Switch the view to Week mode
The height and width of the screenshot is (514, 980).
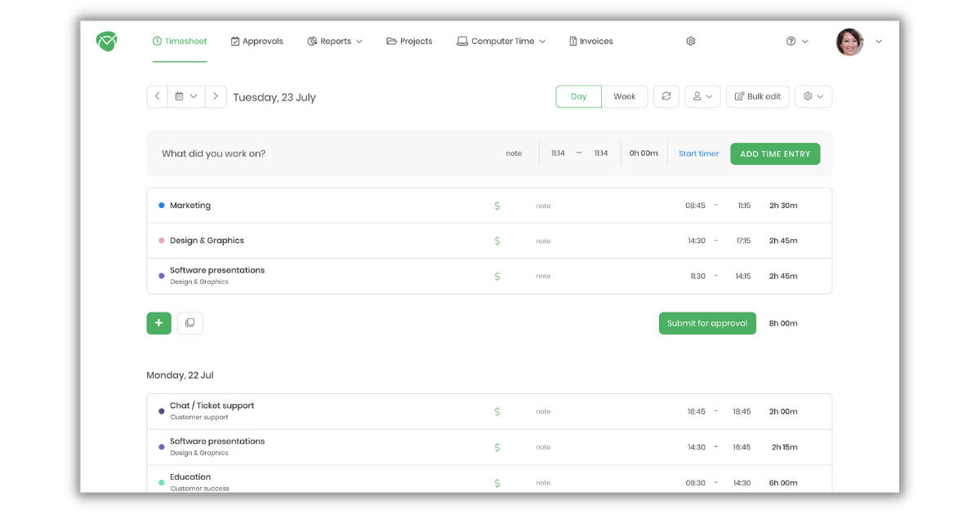pyautogui.click(x=625, y=95)
